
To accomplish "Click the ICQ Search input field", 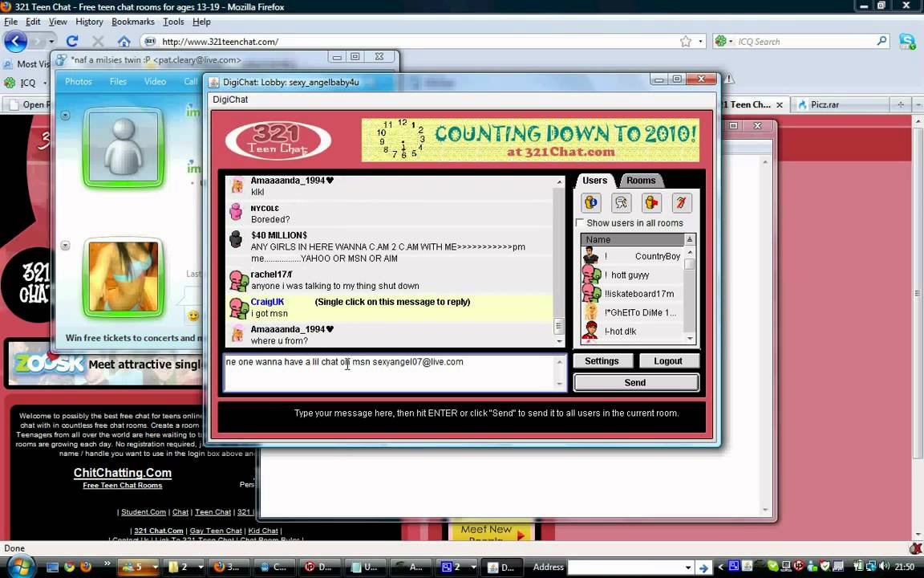I will click(804, 41).
